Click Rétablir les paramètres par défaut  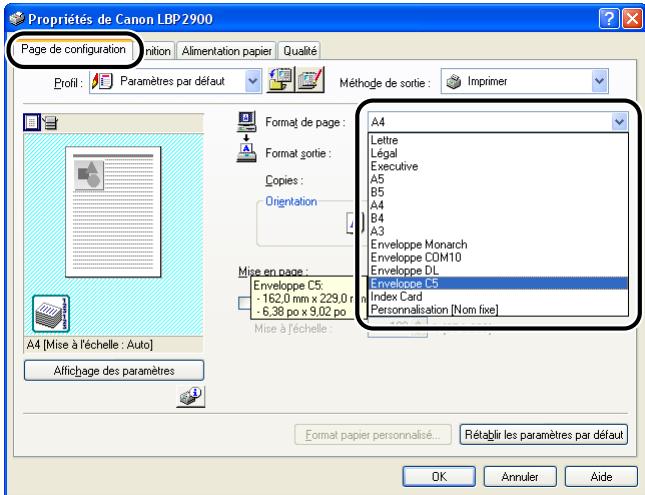(x=543, y=435)
